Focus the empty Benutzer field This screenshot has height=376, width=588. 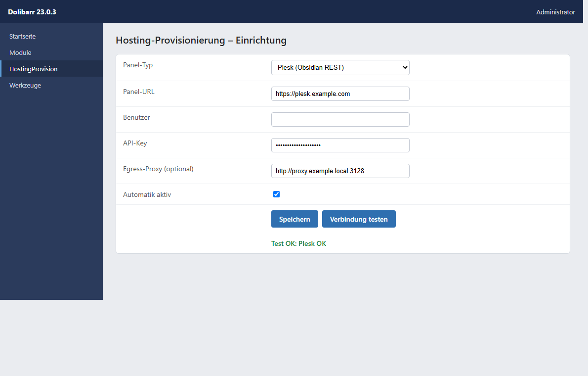click(340, 119)
